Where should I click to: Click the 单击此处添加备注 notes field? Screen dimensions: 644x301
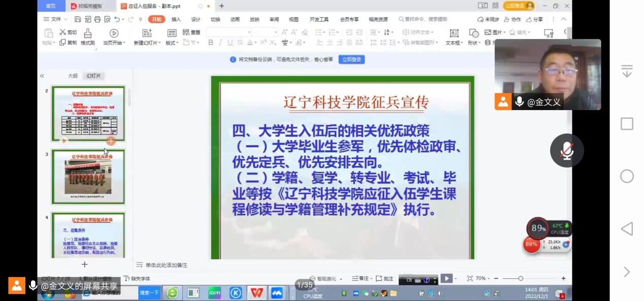[166, 265]
